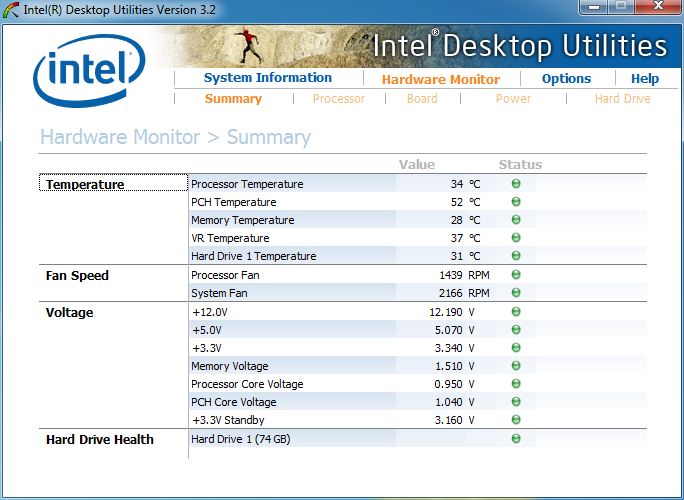
Task: Click the status icon for Memory Voltage
Action: (516, 365)
